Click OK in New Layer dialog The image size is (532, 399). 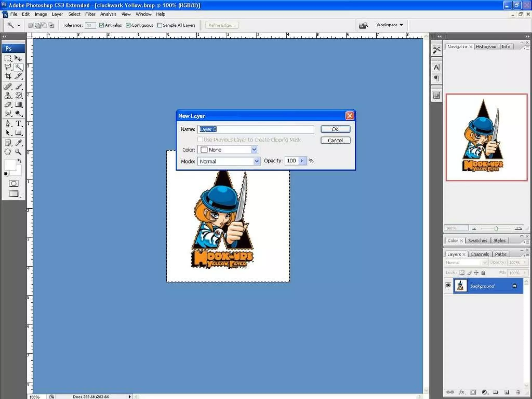point(335,129)
